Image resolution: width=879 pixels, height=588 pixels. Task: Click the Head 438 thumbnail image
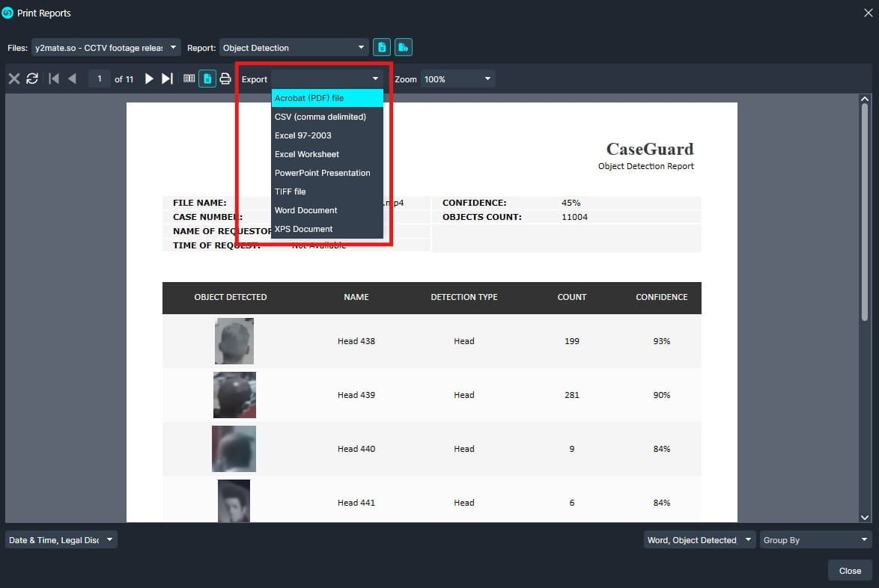(x=234, y=340)
